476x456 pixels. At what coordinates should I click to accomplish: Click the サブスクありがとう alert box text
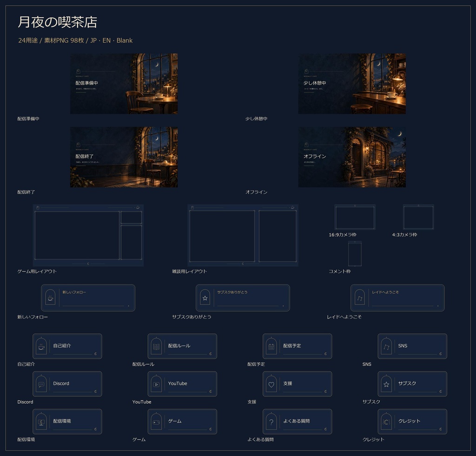point(232,292)
